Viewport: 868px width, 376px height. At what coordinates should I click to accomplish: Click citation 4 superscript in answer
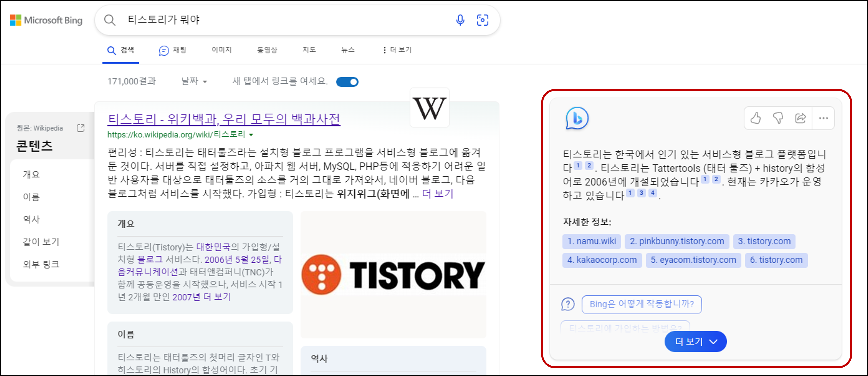(653, 193)
